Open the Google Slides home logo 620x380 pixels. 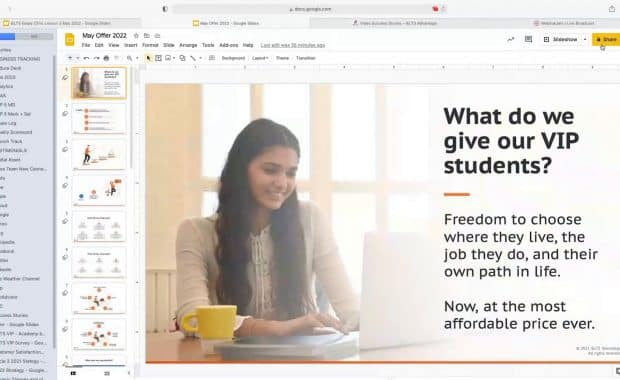point(70,40)
